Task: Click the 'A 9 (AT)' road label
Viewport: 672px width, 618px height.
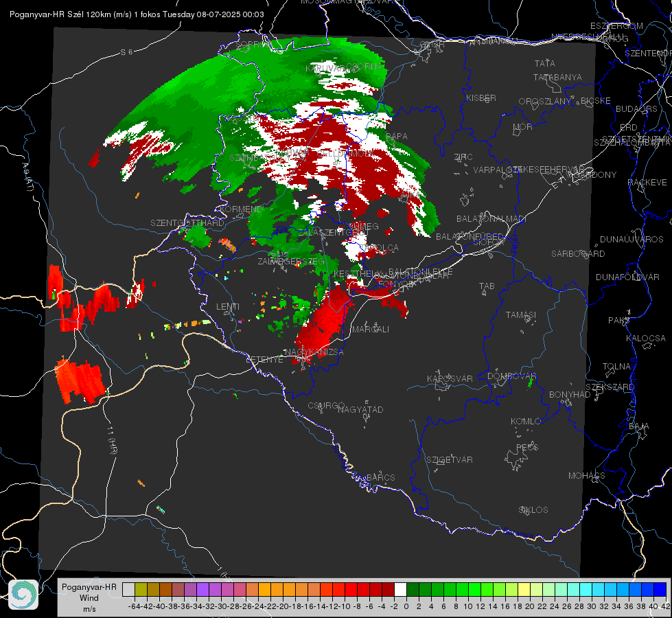Action: click(x=27, y=177)
